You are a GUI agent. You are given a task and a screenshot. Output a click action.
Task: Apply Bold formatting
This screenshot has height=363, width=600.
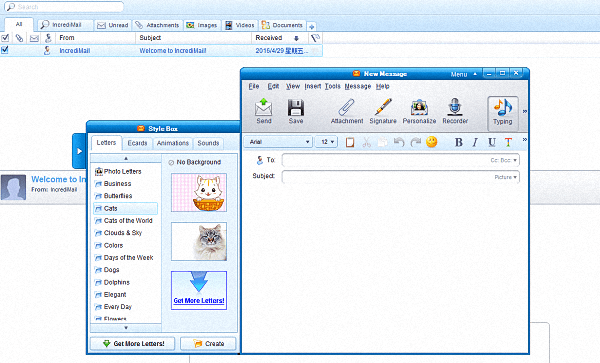[x=458, y=142]
